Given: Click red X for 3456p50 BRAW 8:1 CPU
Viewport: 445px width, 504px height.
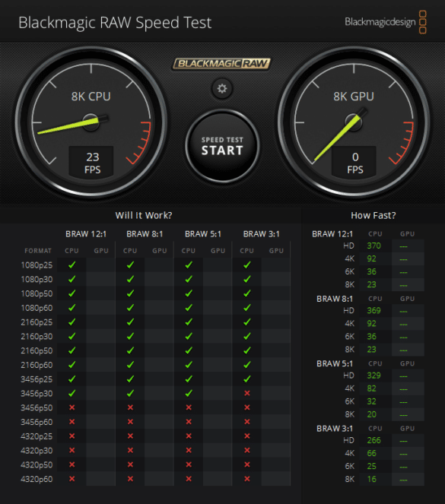Looking at the screenshot, I should [x=130, y=407].
